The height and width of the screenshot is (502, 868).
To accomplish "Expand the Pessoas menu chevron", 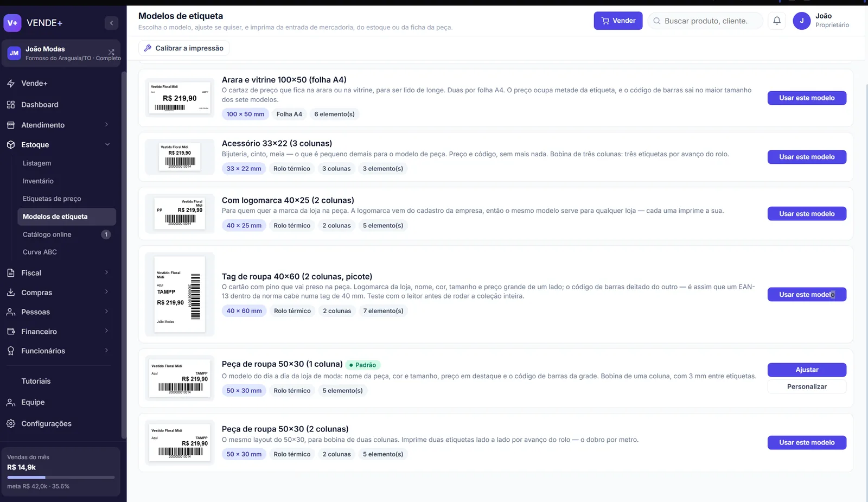I will click(x=106, y=312).
